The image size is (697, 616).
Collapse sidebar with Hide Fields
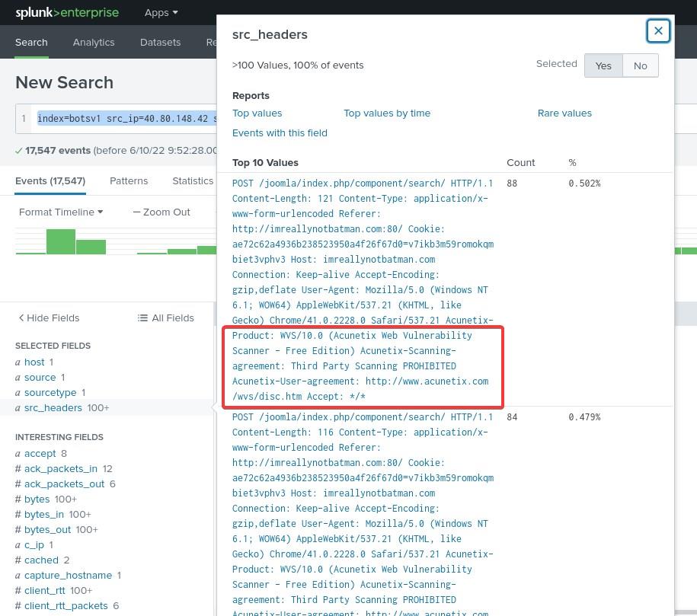point(49,318)
